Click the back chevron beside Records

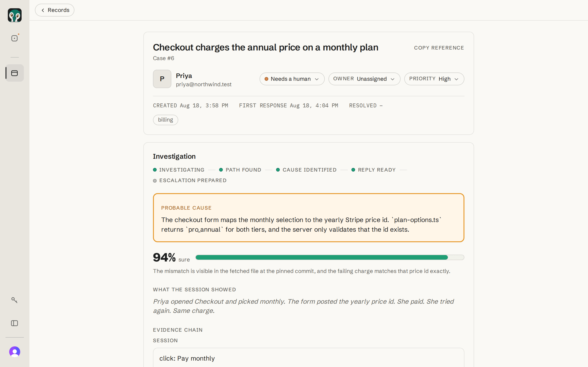[x=43, y=10]
